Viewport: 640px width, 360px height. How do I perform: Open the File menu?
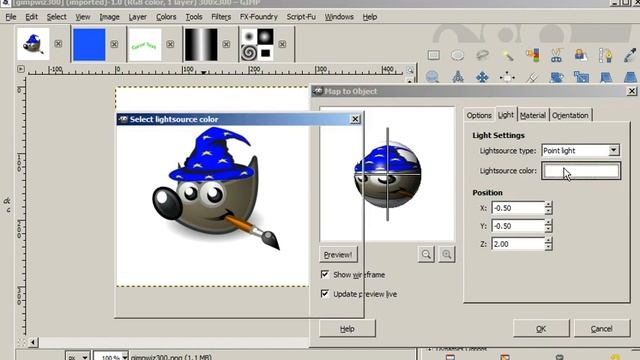pos(11,17)
